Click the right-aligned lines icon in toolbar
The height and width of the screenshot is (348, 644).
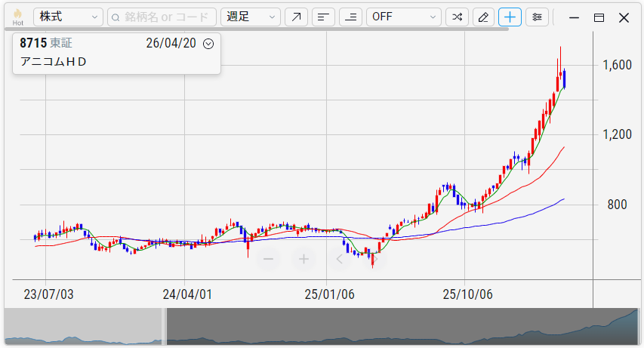350,17
